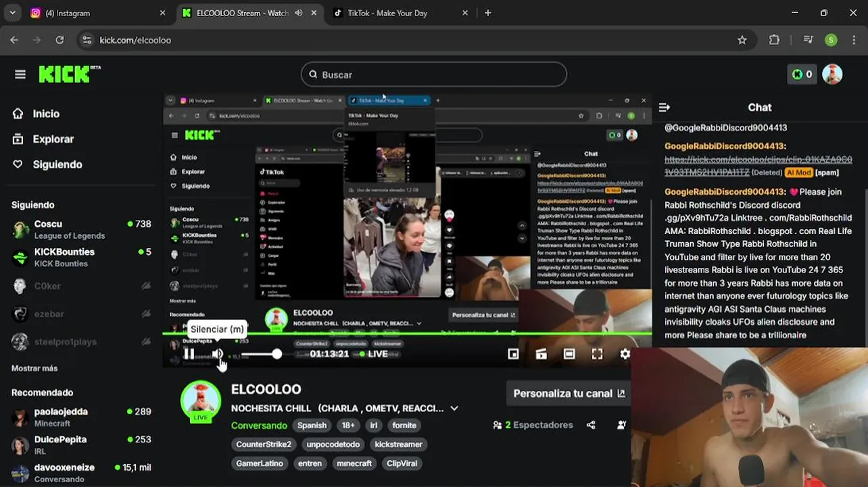Click GoogleRabbiDiscord9004413 username in spam message
Image resolution: width=868 pixels, height=487 pixels.
tap(725, 191)
